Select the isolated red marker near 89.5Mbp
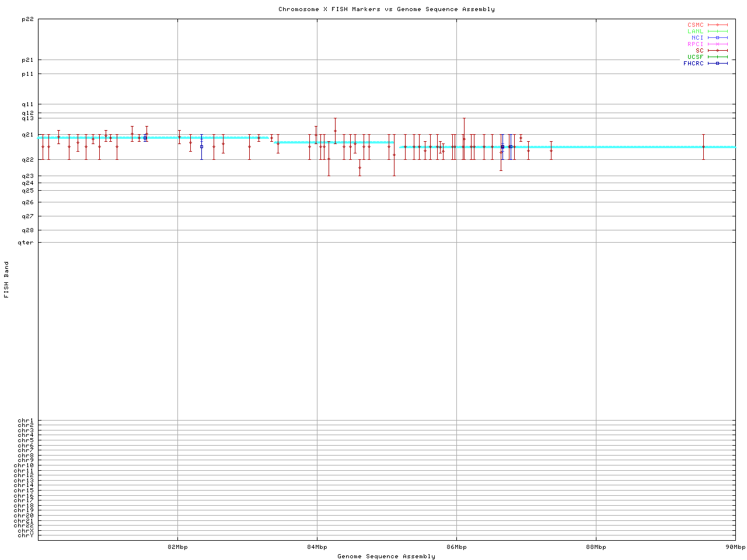 click(x=703, y=147)
